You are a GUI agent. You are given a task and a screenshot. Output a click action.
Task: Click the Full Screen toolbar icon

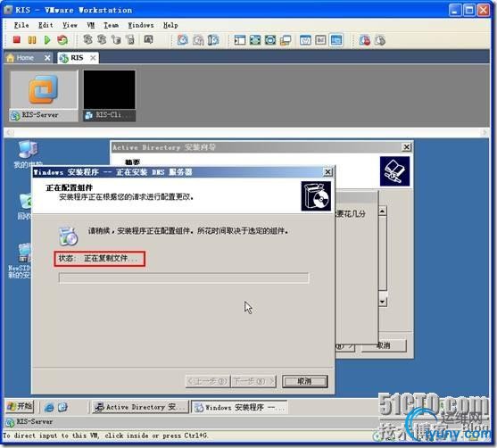click(255, 40)
